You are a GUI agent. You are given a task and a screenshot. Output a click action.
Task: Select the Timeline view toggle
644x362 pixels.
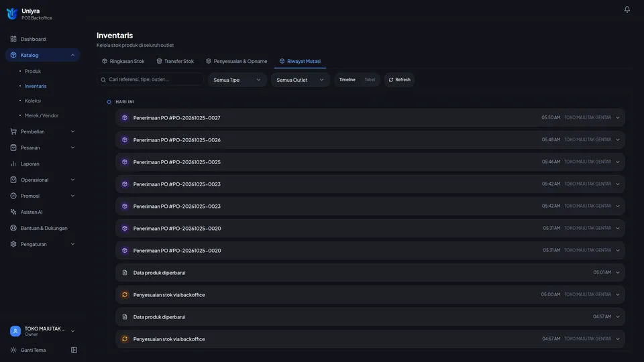(x=347, y=80)
